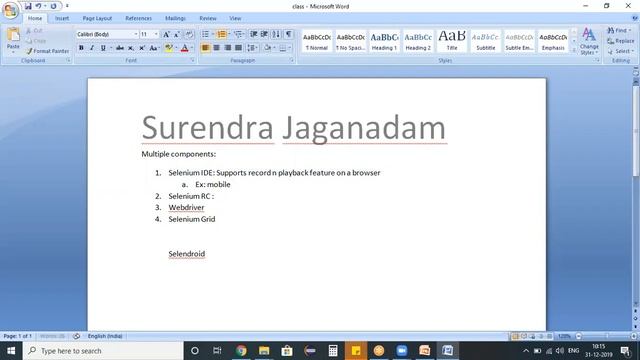Screen dimensions: 640x360
Task: Grow the font size
Action: click(x=166, y=35)
